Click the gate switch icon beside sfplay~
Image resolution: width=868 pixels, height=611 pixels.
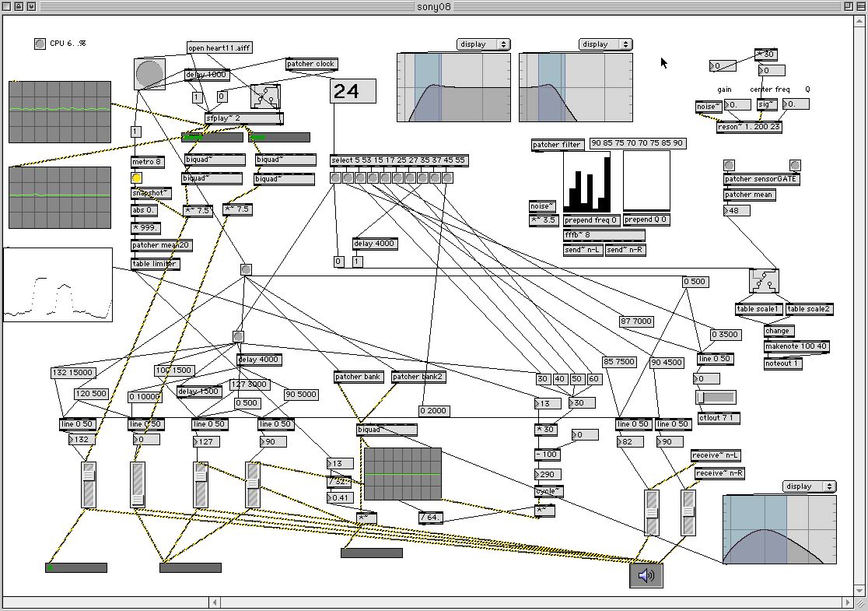pyautogui.click(x=266, y=97)
